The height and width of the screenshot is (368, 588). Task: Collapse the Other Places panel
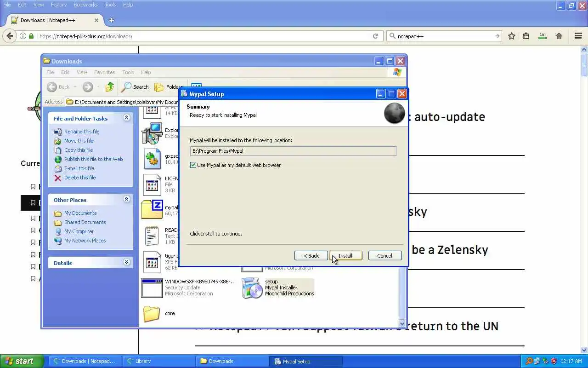126,199
